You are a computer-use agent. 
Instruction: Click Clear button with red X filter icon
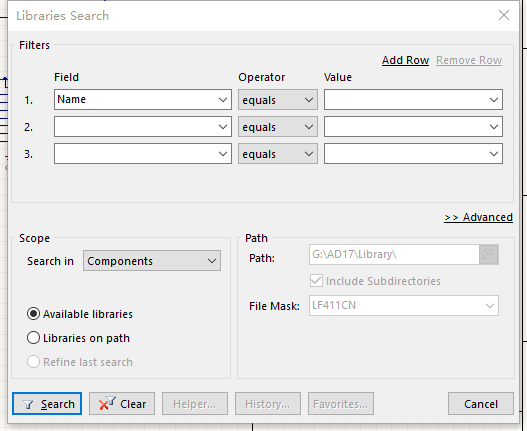pyautogui.click(x=122, y=403)
